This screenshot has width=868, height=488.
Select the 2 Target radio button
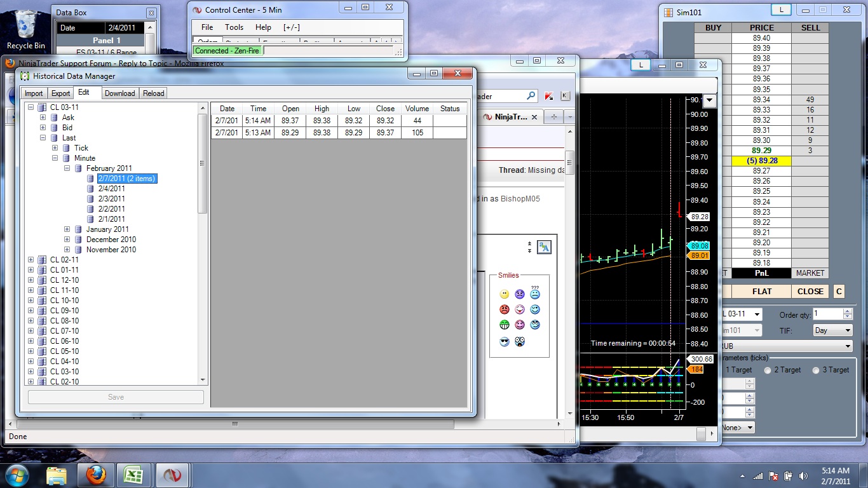pyautogui.click(x=768, y=370)
